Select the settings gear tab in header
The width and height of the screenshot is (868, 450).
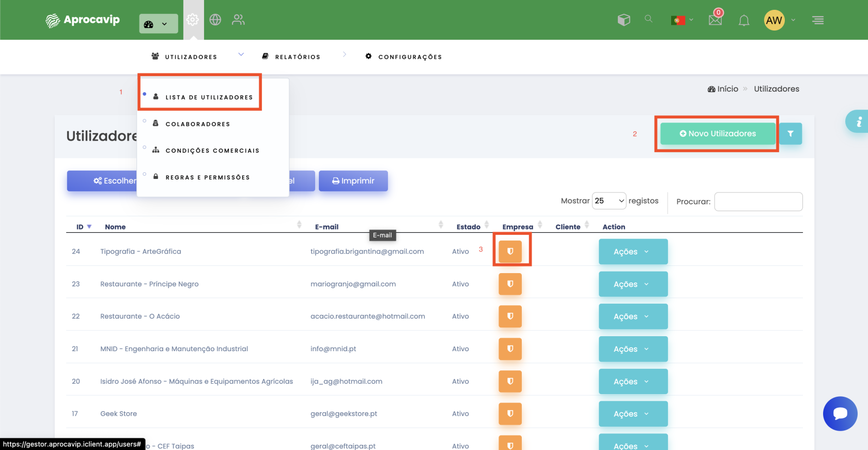(x=193, y=20)
